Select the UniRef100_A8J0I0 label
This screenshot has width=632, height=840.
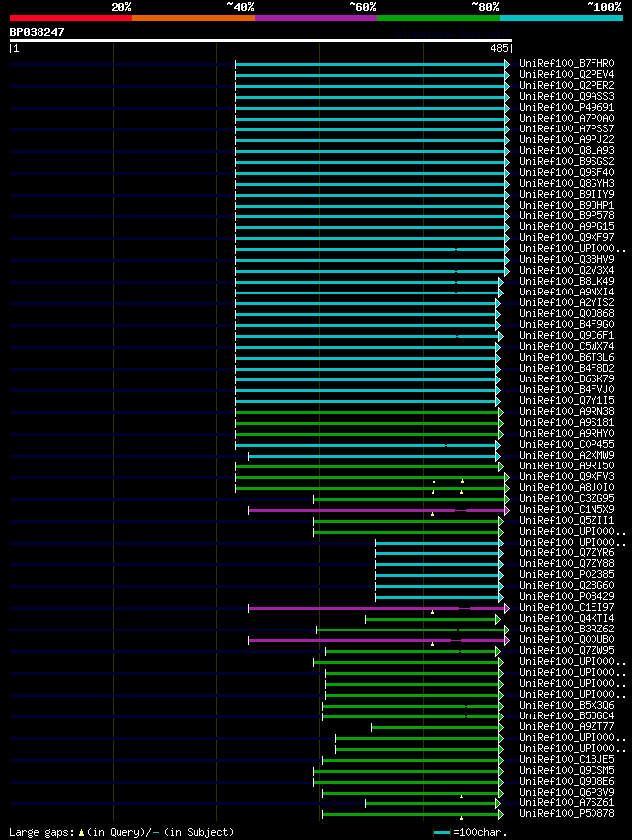567,487
